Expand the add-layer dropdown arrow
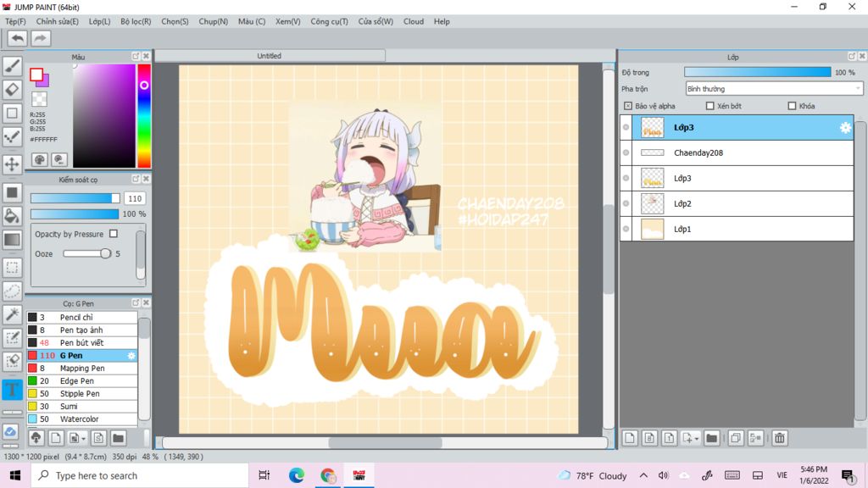 coord(697,439)
